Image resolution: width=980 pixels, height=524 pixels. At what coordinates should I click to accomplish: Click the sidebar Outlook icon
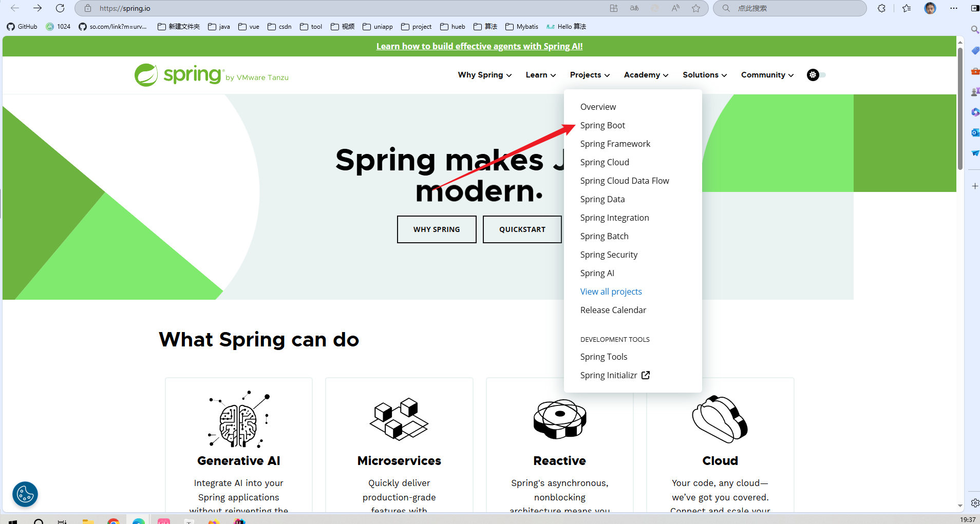[975, 132]
